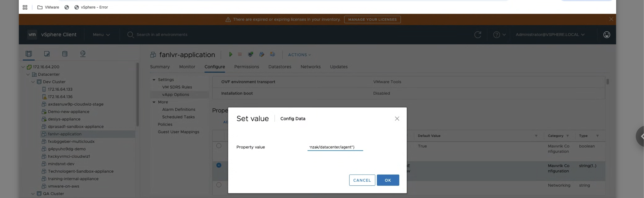Collapse the Dev Cluster tree node

(x=33, y=82)
